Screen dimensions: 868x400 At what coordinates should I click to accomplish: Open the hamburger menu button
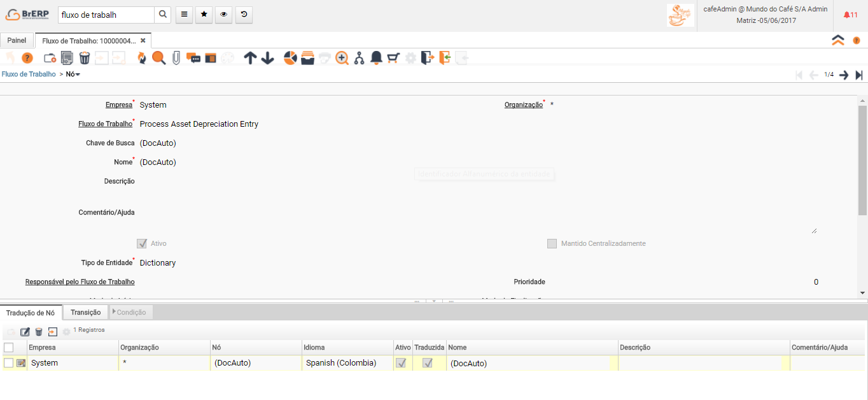[183, 15]
